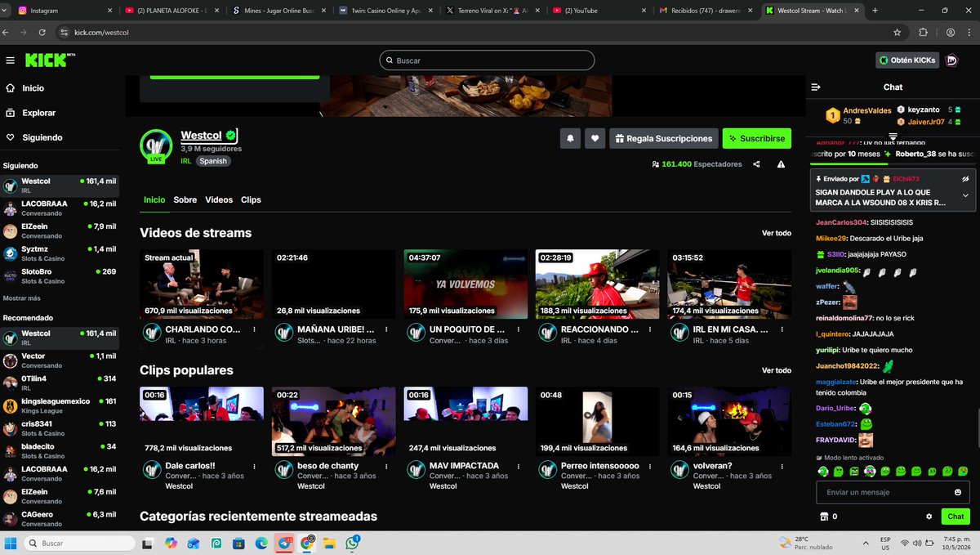Screen dimensions: 980x555
Task: Click the Spanish language tag
Action: click(213, 161)
